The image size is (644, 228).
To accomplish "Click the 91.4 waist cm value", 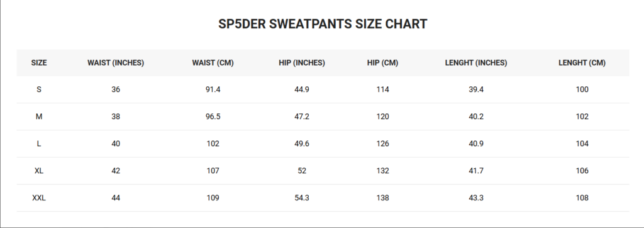I will pos(213,89).
